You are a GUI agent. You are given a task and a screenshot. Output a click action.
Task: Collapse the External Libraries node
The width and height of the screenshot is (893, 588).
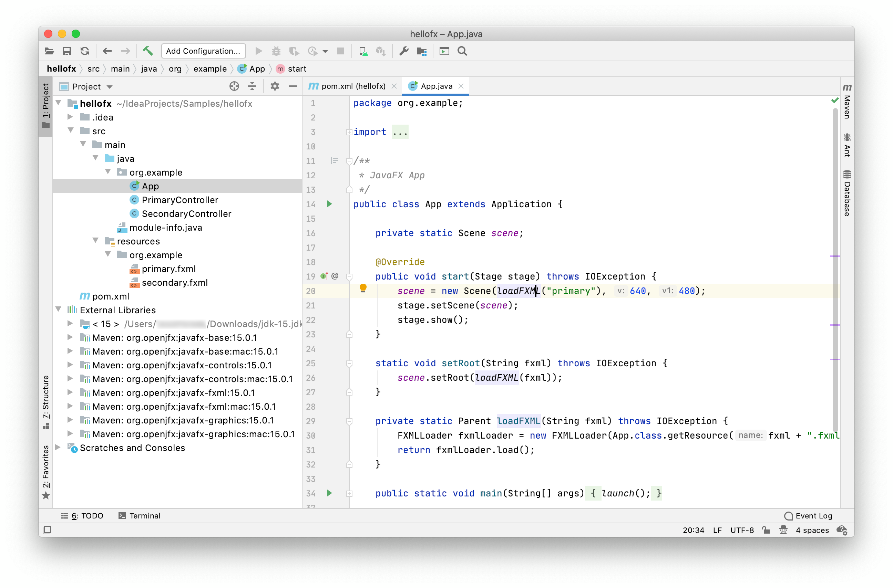[x=59, y=309]
